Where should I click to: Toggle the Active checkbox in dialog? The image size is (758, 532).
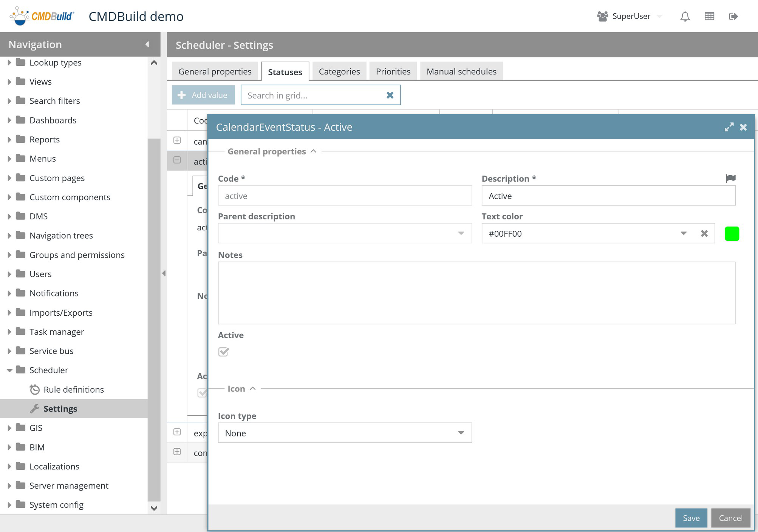[224, 352]
